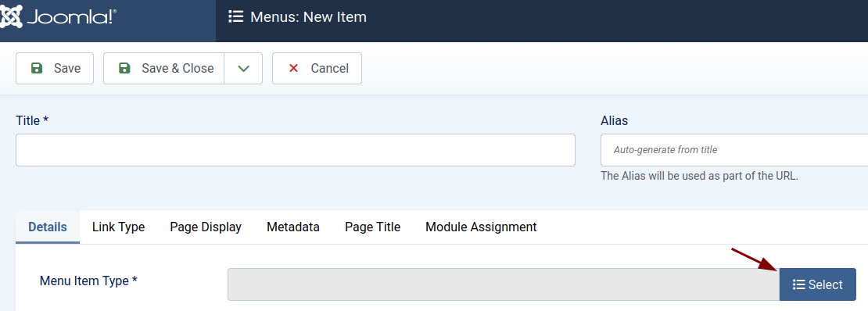
Task: Focus the Title input field
Action: [x=296, y=150]
